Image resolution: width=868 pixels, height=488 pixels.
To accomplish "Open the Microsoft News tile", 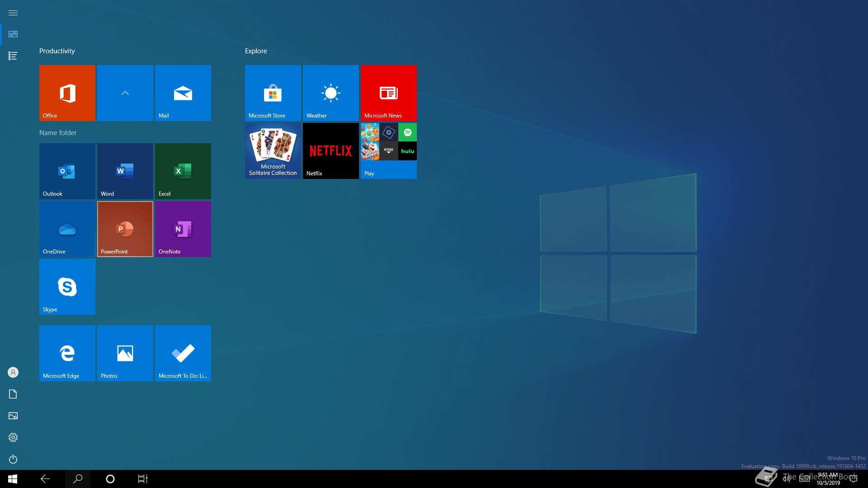I will 389,93.
